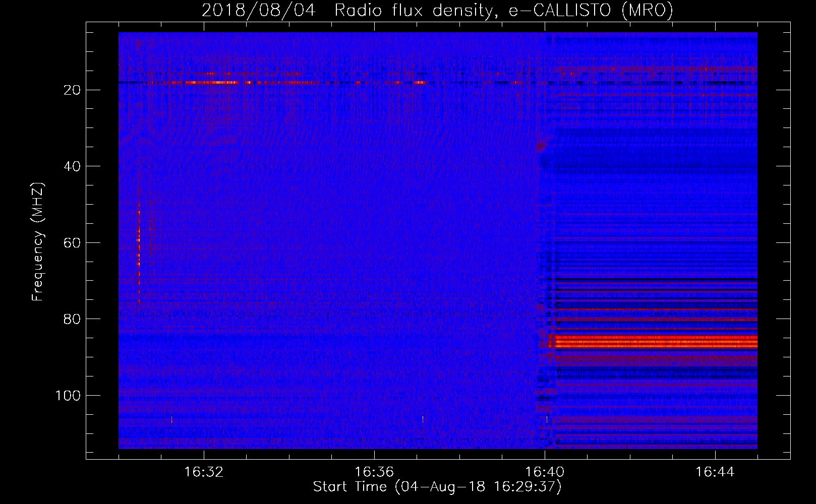Click the 20 MHz frequency tick label
Image resolution: width=816 pixels, height=504 pixels.
click(x=73, y=90)
